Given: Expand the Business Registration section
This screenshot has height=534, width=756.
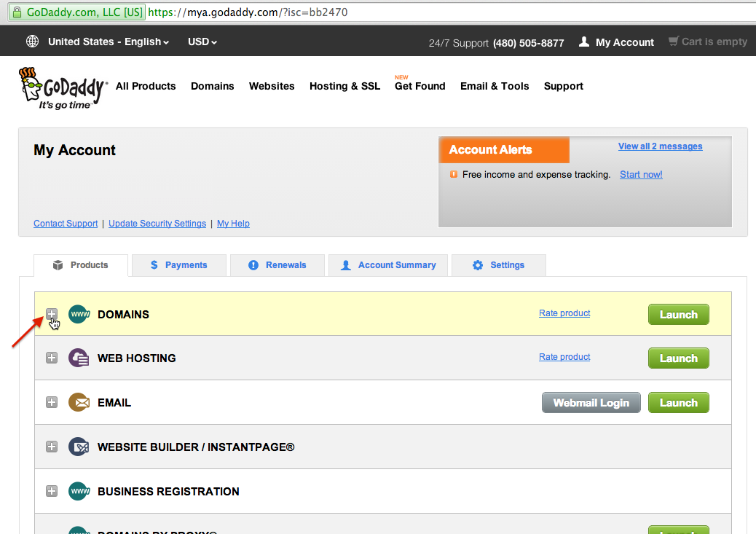Looking at the screenshot, I should 52,491.
